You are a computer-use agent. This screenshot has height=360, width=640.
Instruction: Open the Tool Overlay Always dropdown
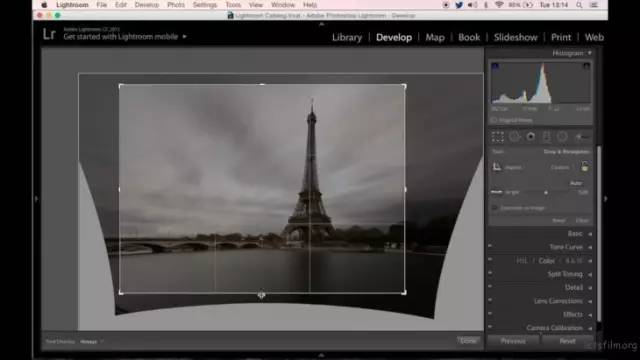point(91,342)
